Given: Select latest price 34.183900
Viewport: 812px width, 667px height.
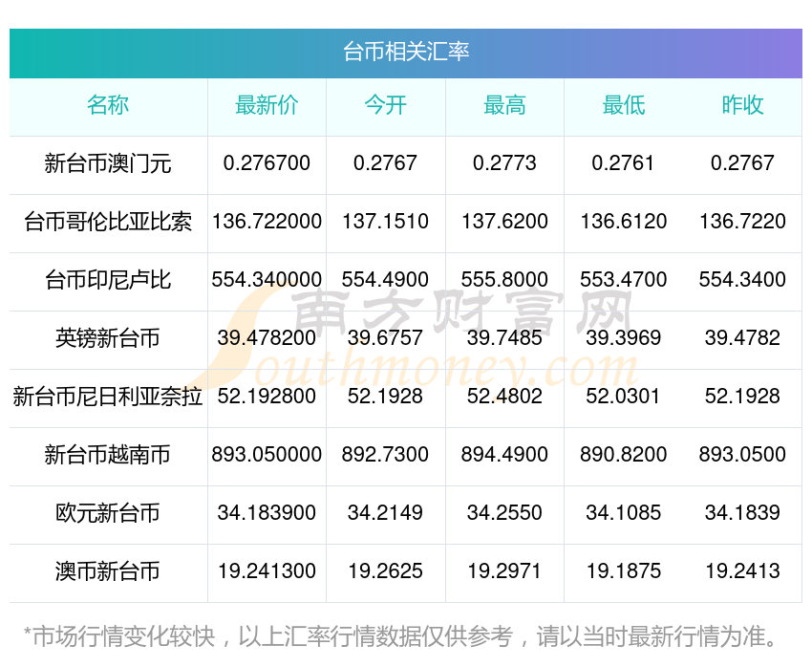Looking at the screenshot, I should (267, 513).
